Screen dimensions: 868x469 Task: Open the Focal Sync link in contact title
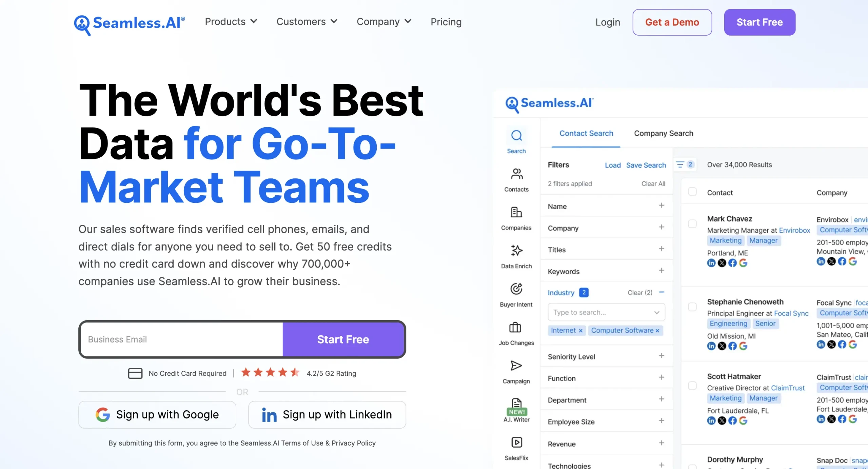click(x=791, y=313)
